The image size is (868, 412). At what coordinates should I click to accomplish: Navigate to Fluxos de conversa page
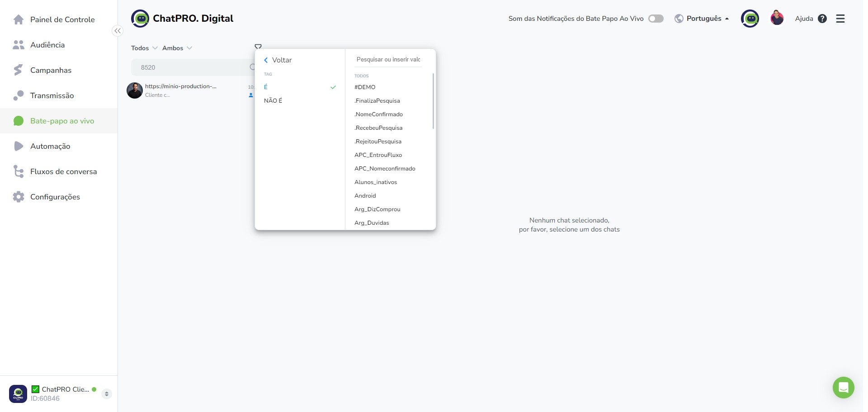point(63,171)
